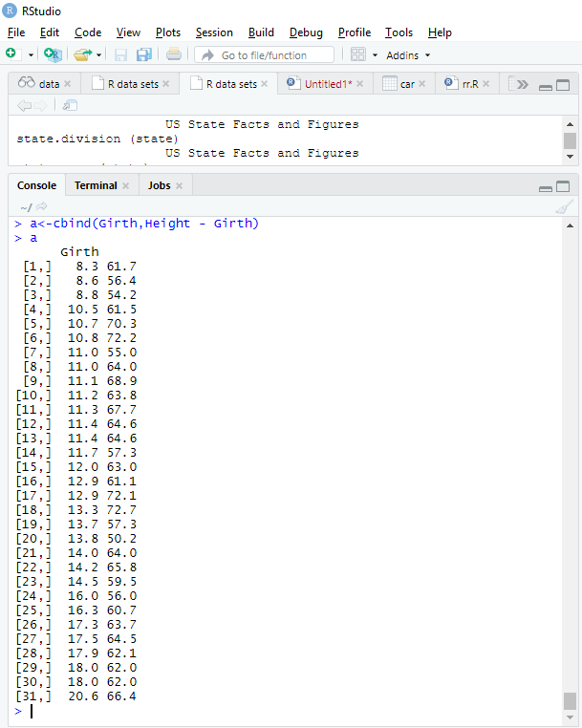
Task: Click the Save document icon
Action: point(120,55)
